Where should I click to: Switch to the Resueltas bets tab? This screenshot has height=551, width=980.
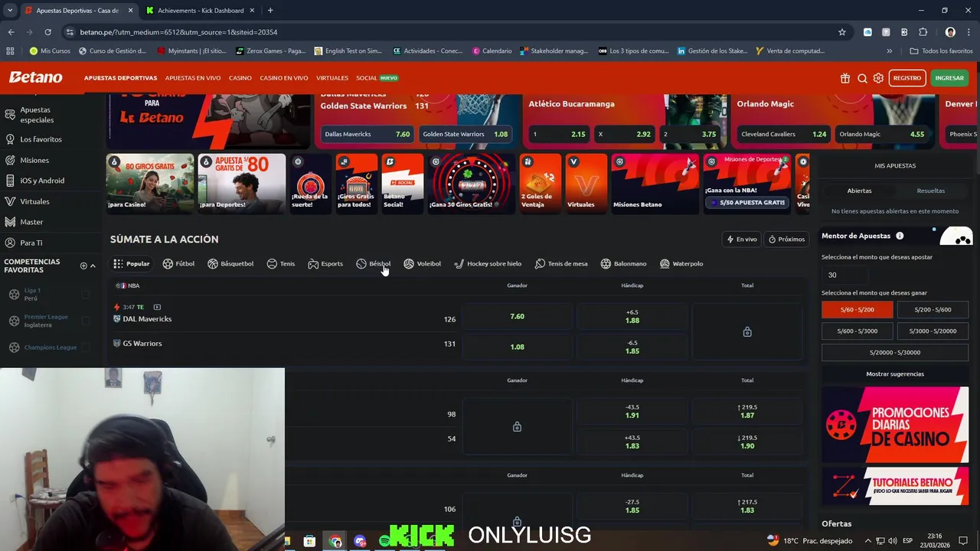tap(931, 191)
